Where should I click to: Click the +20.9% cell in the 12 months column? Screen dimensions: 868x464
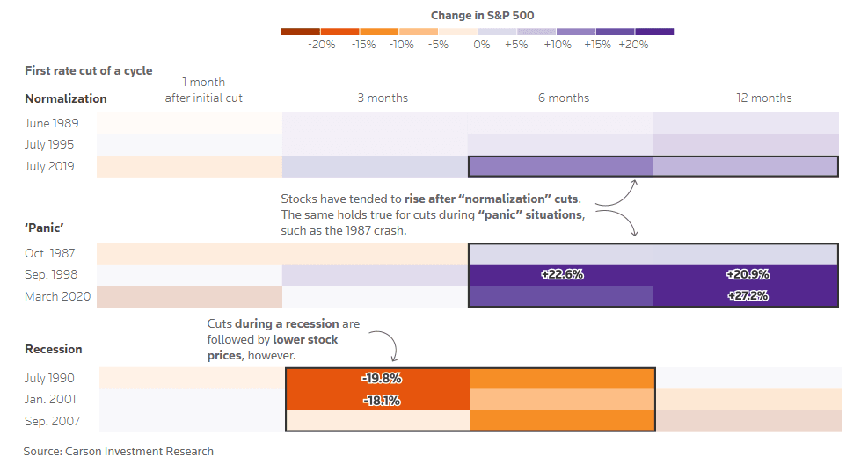click(747, 275)
